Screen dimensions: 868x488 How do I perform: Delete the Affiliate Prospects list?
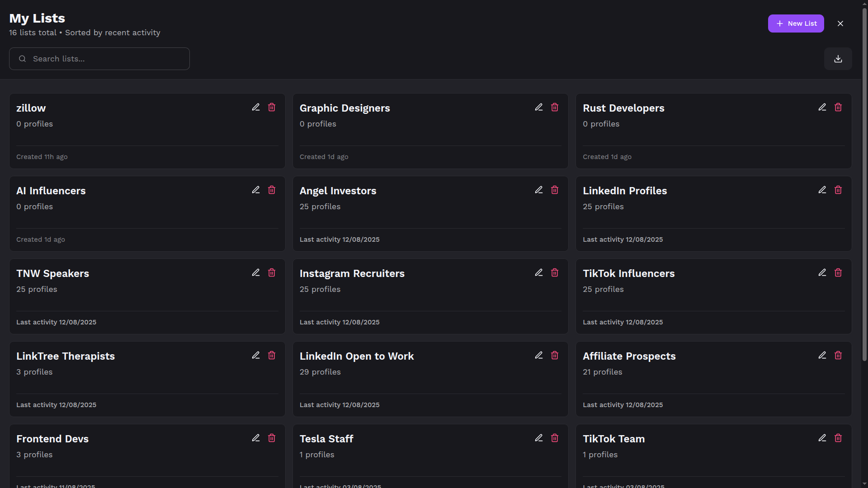click(x=838, y=355)
